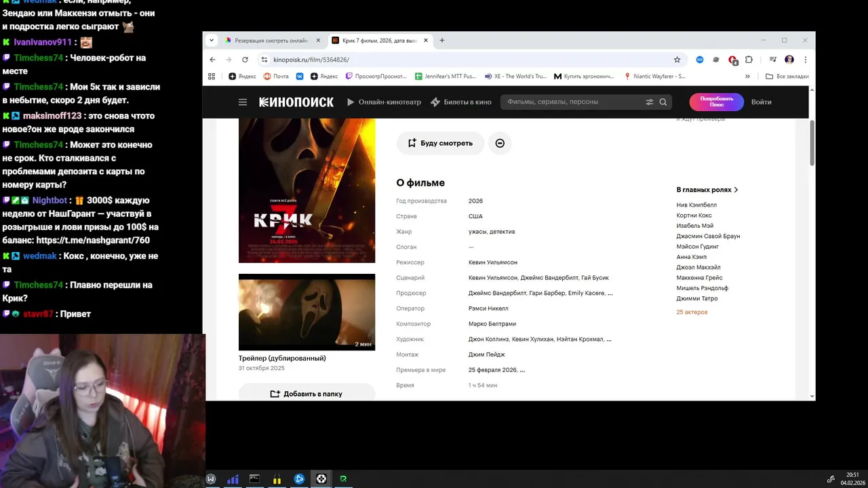Click the Буду смотреть button

pyautogui.click(x=440, y=143)
